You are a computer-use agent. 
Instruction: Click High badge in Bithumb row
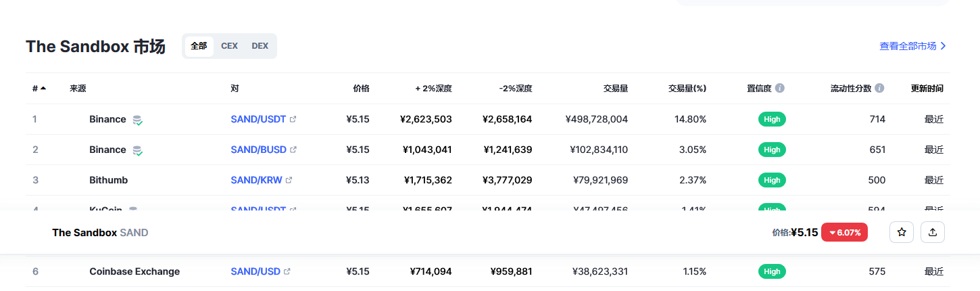point(772,180)
